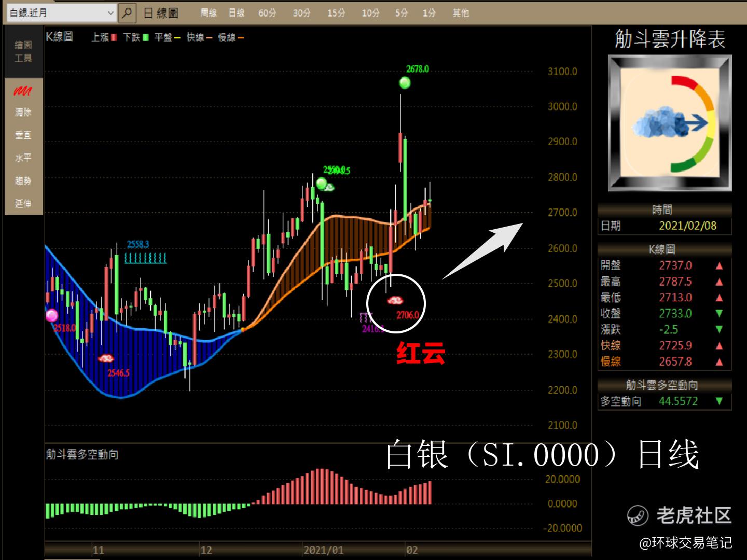
Task: Click the 漲跌 value -2.5
Action: point(669,330)
